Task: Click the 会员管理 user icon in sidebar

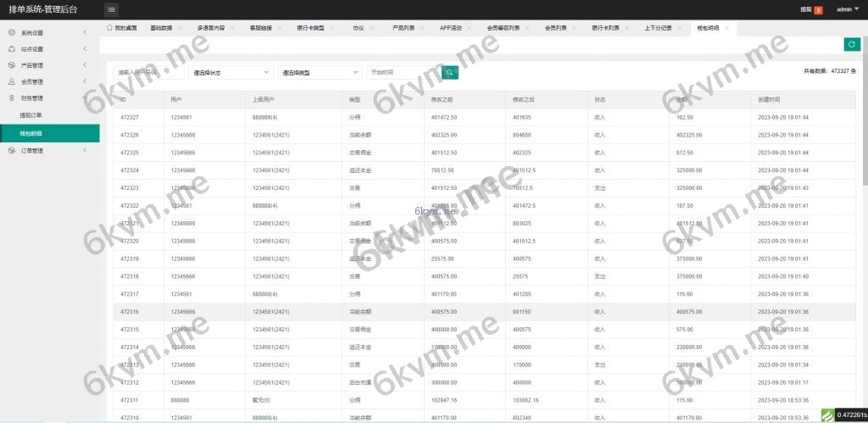Action: pyautogui.click(x=12, y=82)
